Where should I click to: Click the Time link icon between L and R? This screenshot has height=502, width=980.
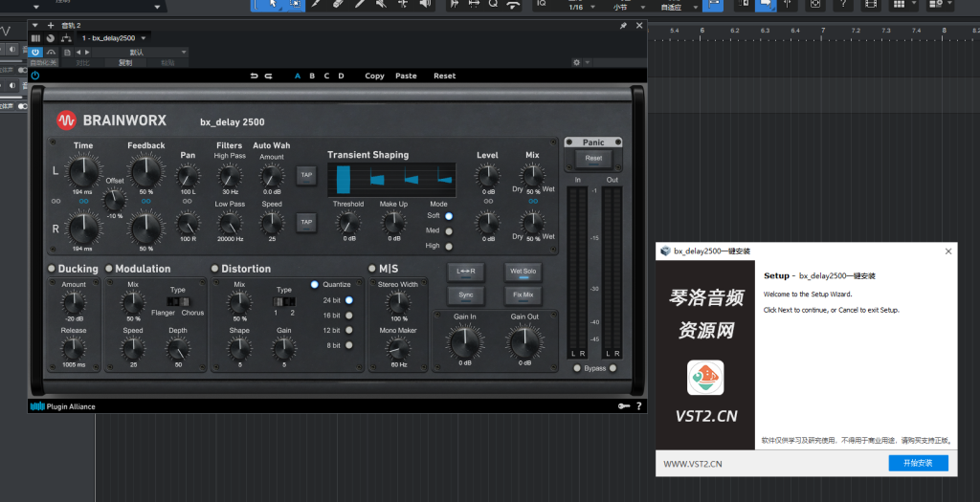click(84, 201)
